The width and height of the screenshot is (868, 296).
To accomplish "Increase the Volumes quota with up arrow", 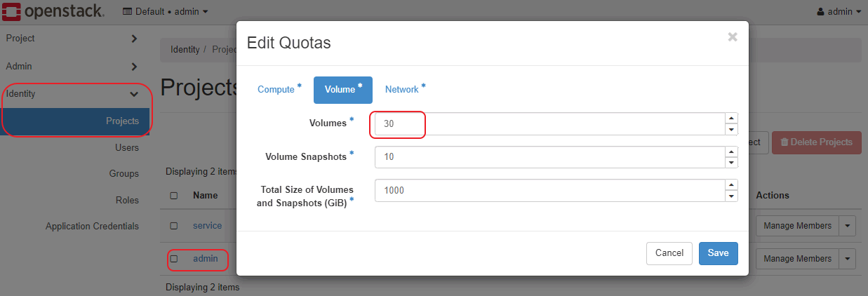I will [731, 118].
